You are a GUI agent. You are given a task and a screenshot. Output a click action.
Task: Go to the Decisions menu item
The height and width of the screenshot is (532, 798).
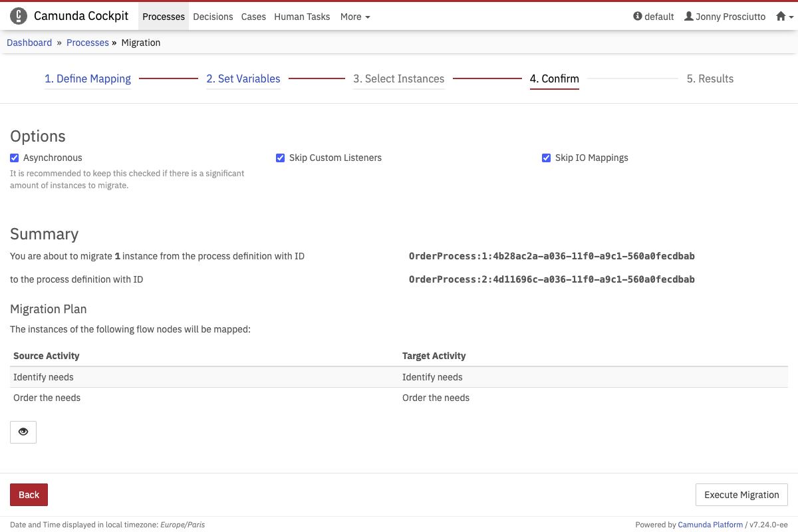click(213, 17)
